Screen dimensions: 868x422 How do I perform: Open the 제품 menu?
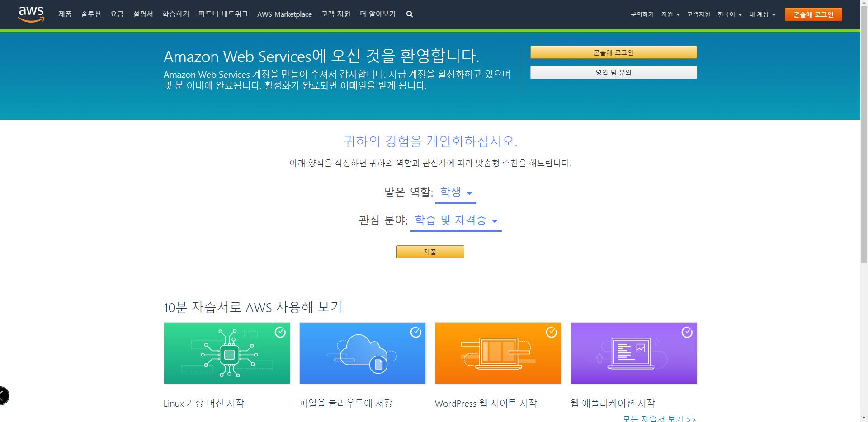(x=65, y=14)
